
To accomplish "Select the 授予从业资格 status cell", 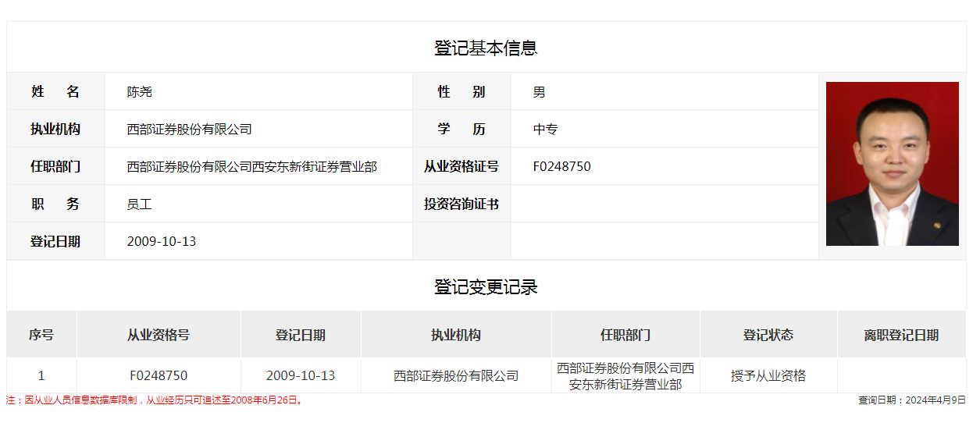I will pos(768,375).
